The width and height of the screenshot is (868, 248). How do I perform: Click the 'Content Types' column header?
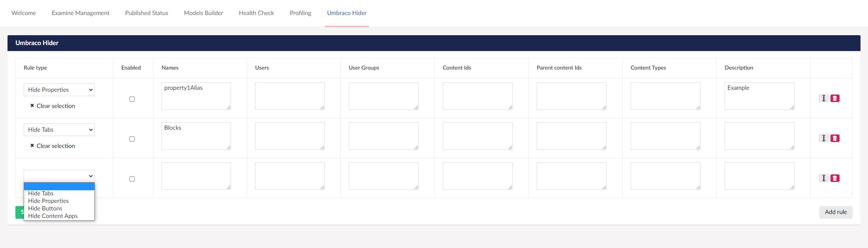point(648,68)
